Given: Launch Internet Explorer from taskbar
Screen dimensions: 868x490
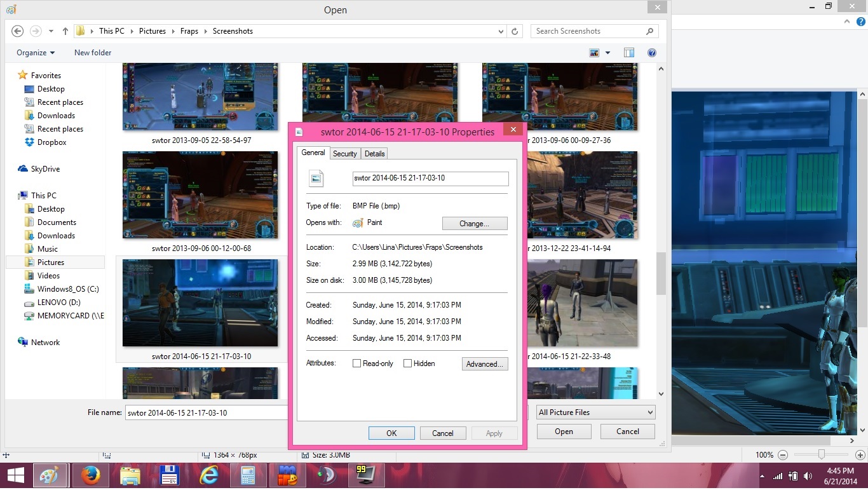Looking at the screenshot, I should [x=208, y=475].
